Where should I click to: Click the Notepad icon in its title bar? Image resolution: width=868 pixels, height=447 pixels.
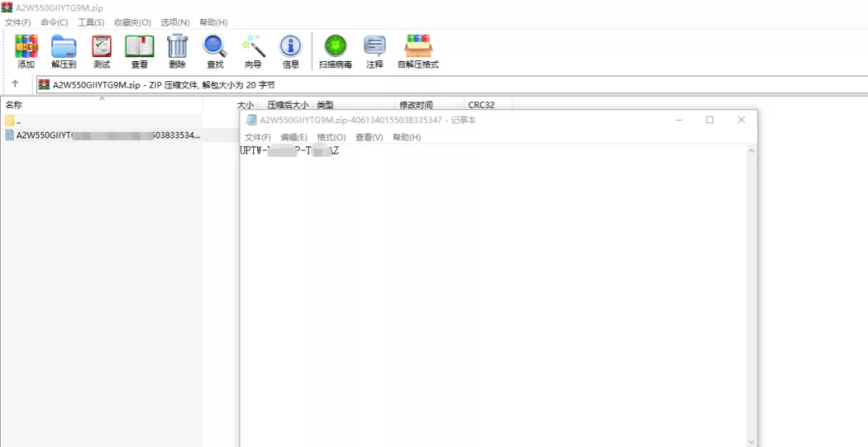252,120
